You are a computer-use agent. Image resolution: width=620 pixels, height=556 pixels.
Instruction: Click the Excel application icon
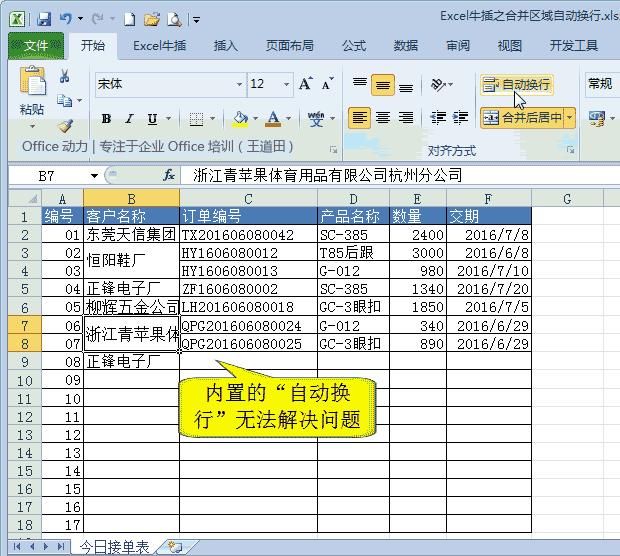tap(17, 19)
